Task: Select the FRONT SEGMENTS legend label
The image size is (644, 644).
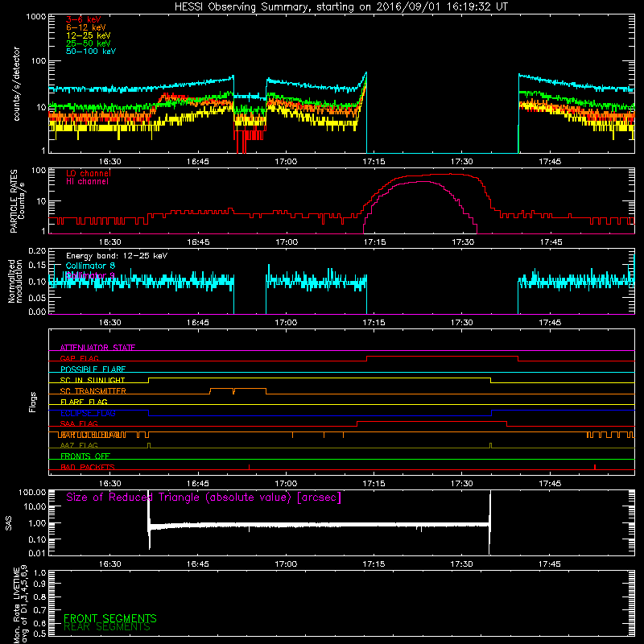Action: tap(110, 618)
